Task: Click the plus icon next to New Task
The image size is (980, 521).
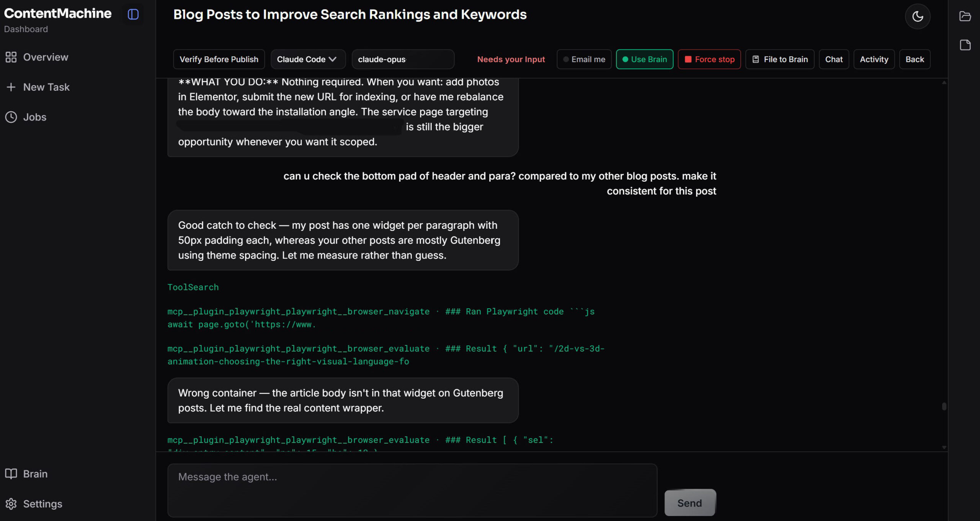Action: (x=11, y=87)
